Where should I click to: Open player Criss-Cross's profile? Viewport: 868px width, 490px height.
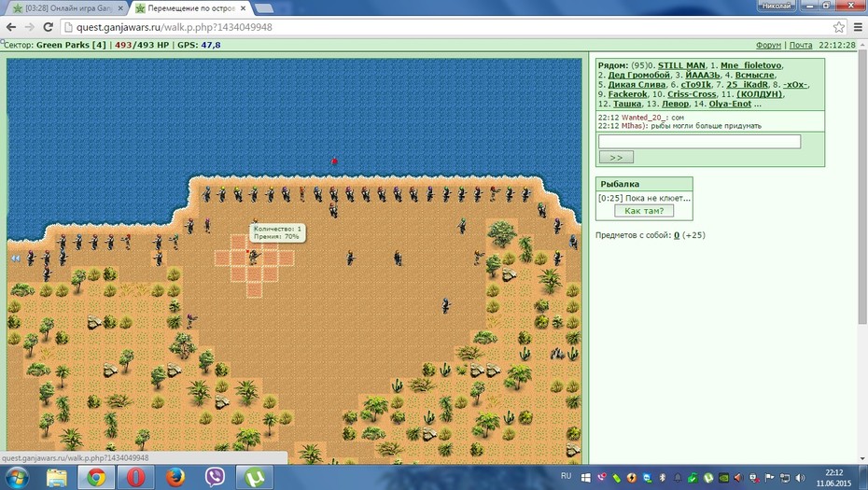692,93
